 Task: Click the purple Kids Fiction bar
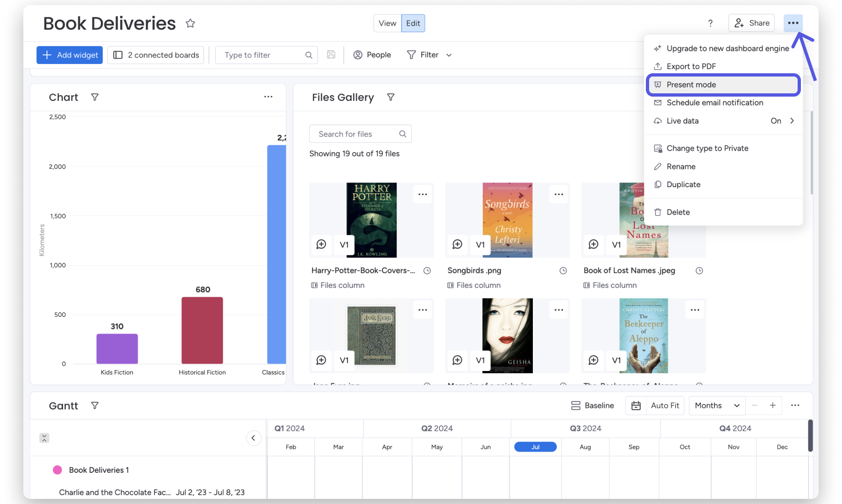[117, 349]
